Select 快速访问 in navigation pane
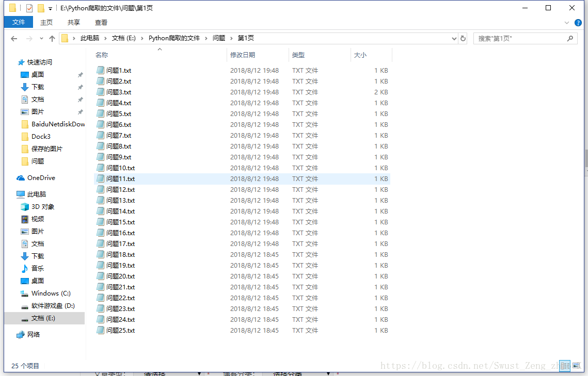This screenshot has width=588, height=376. point(39,62)
